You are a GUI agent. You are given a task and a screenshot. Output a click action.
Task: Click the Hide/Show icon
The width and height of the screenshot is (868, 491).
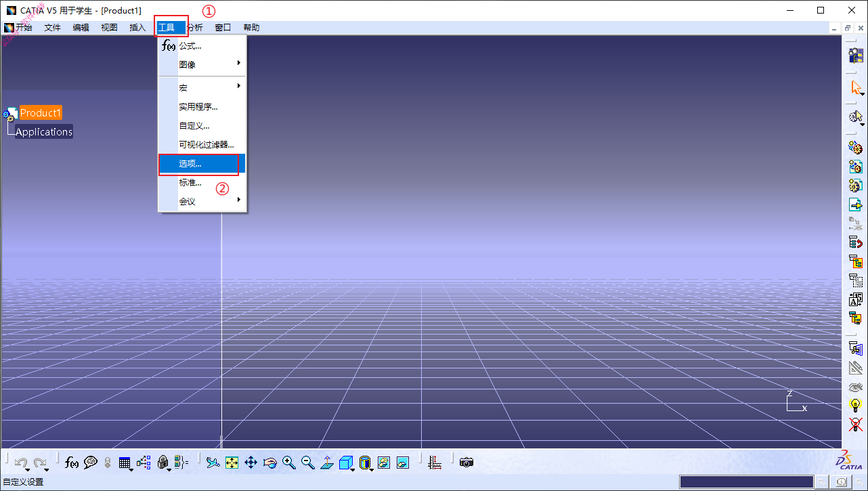(384, 463)
